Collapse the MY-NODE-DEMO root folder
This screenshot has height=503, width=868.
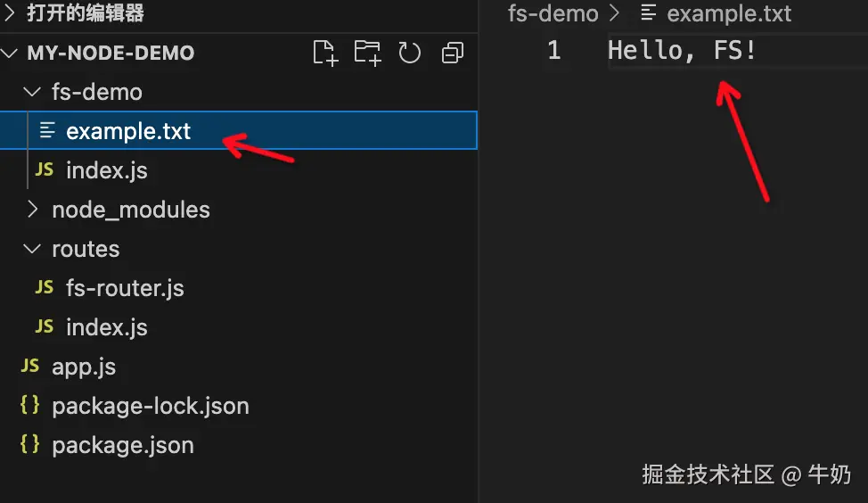(11, 53)
